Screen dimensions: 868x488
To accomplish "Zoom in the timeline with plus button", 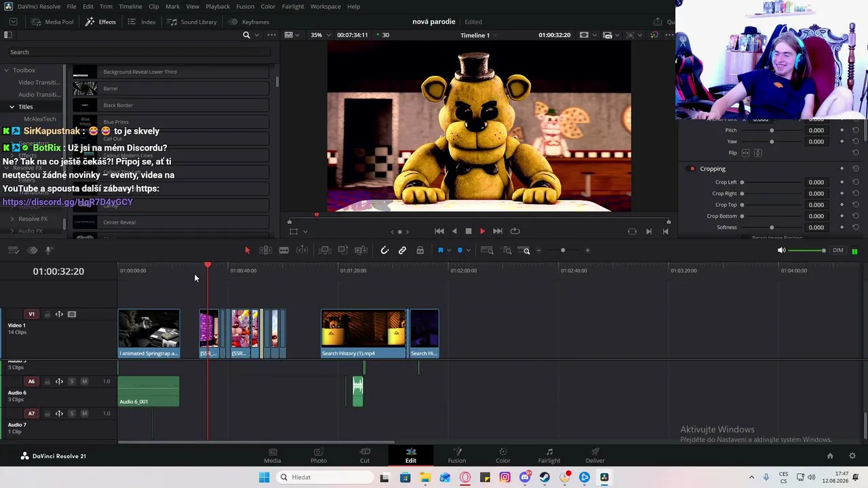I will pyautogui.click(x=587, y=251).
